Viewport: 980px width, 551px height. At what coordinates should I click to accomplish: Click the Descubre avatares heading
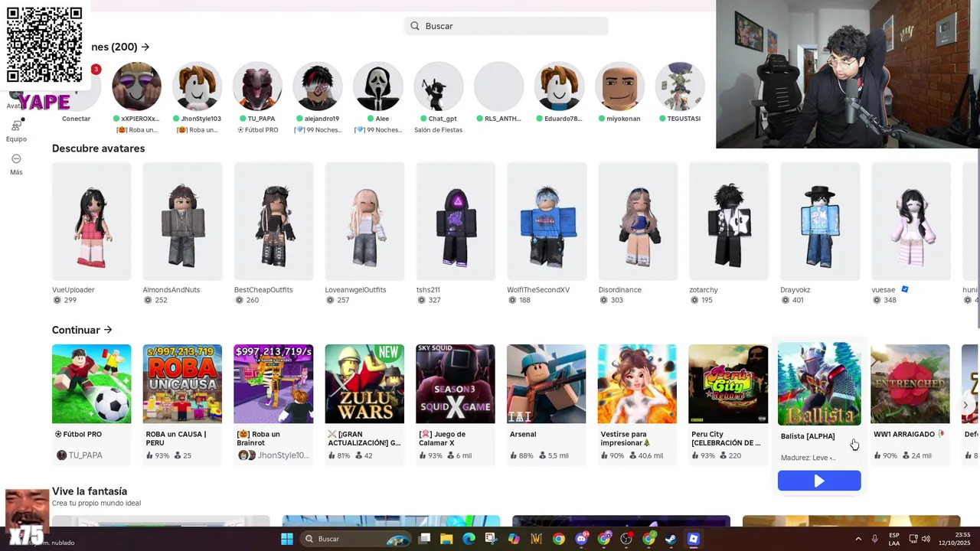tap(98, 148)
